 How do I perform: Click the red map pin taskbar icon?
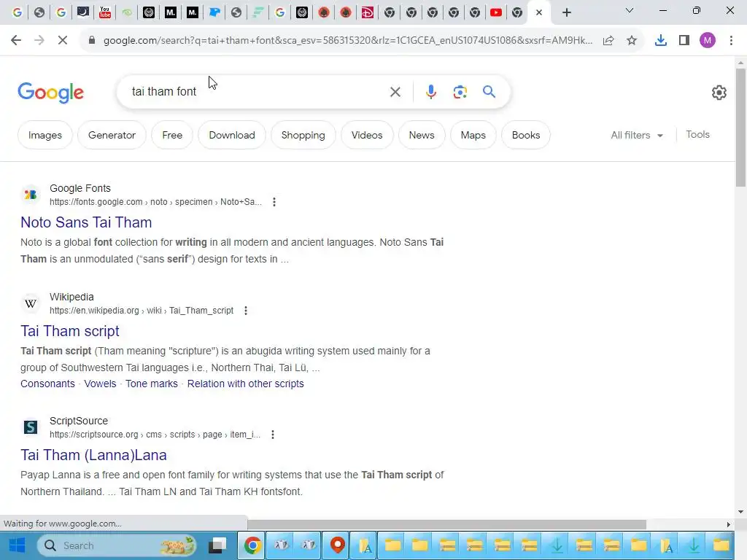[337, 545]
